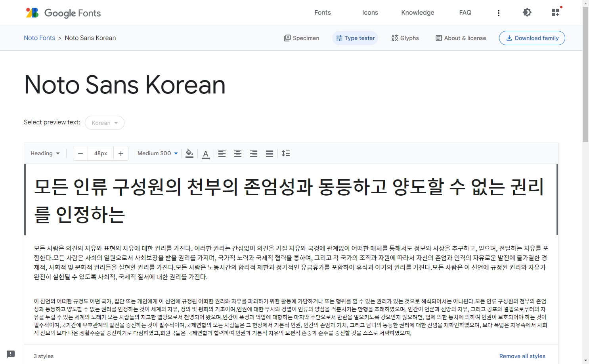Open the send feedback icon
Viewport: 589px width, 364px height.
[11, 354]
